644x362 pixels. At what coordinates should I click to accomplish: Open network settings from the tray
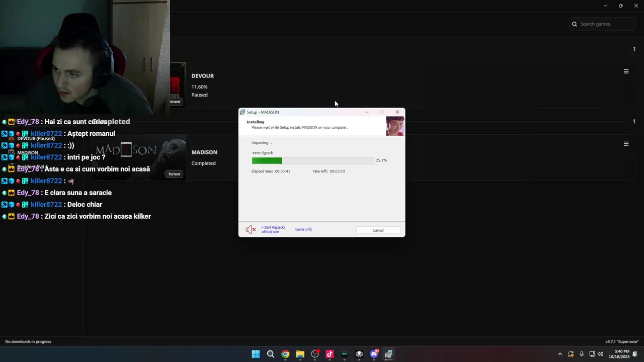[x=592, y=354]
